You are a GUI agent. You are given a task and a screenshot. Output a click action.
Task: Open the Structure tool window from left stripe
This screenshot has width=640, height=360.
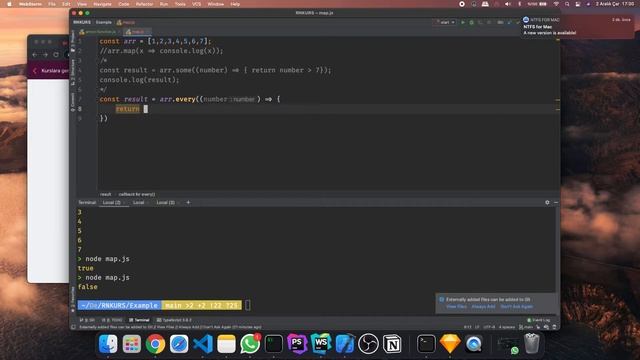point(73,72)
